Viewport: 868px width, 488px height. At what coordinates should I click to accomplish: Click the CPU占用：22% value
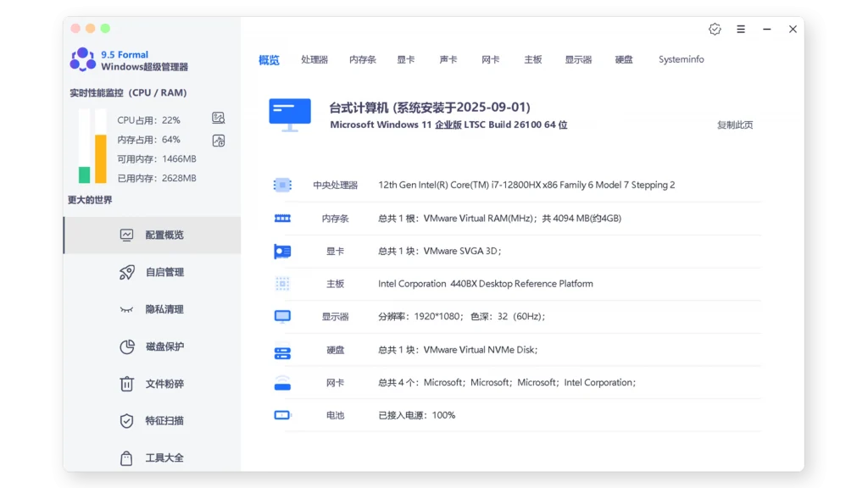pyautogui.click(x=148, y=120)
